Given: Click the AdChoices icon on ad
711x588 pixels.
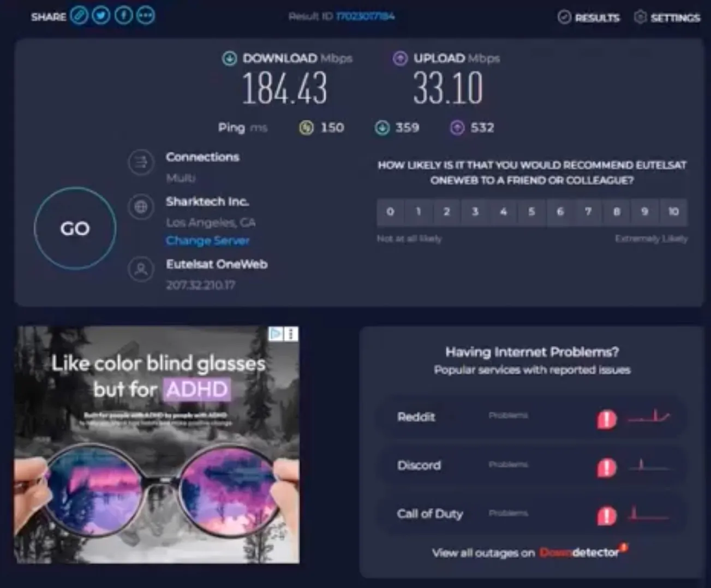Looking at the screenshot, I should coord(277,334).
